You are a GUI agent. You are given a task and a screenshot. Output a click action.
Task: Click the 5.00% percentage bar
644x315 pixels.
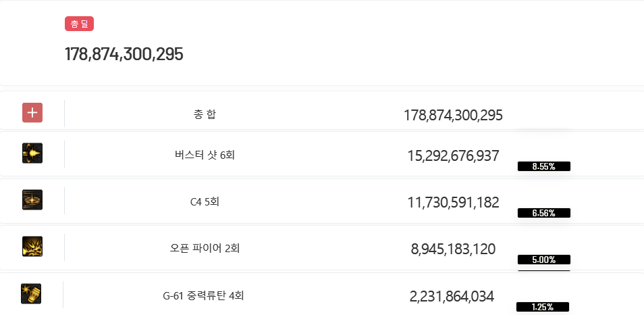coord(544,260)
